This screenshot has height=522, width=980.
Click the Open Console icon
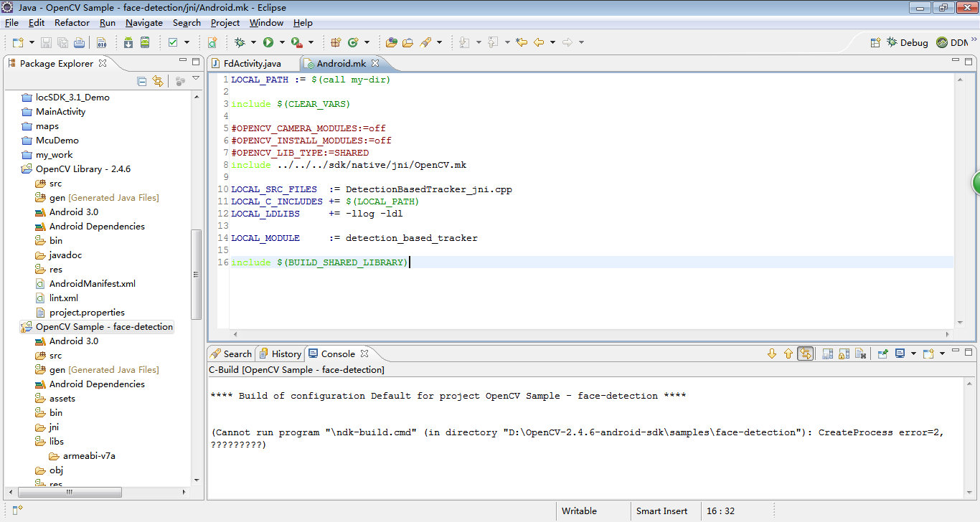click(928, 353)
